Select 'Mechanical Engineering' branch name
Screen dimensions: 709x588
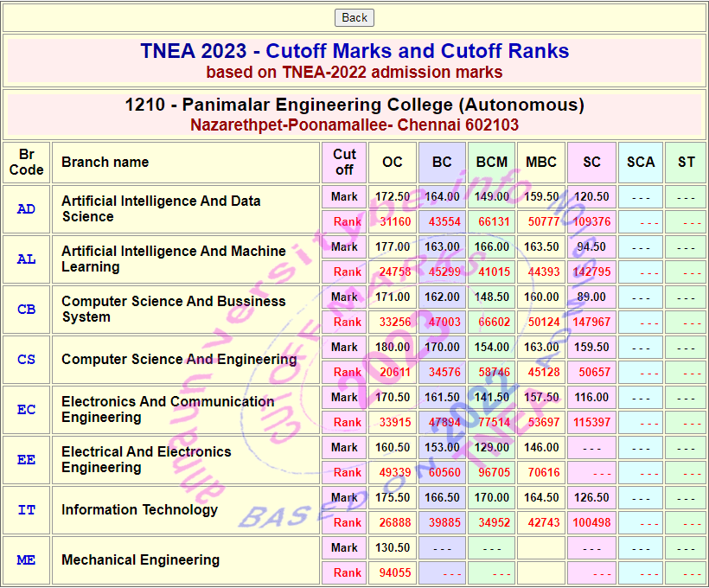point(141,560)
